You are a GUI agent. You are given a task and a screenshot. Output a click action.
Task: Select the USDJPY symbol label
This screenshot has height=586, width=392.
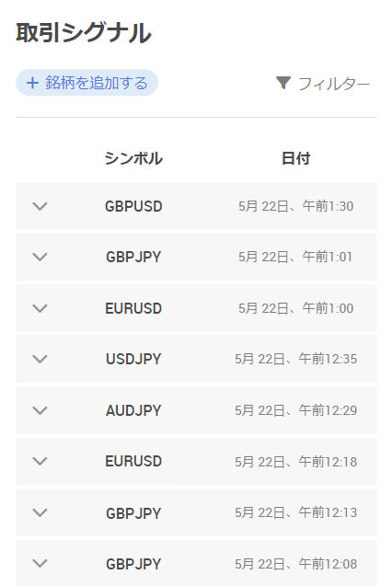coord(133,359)
